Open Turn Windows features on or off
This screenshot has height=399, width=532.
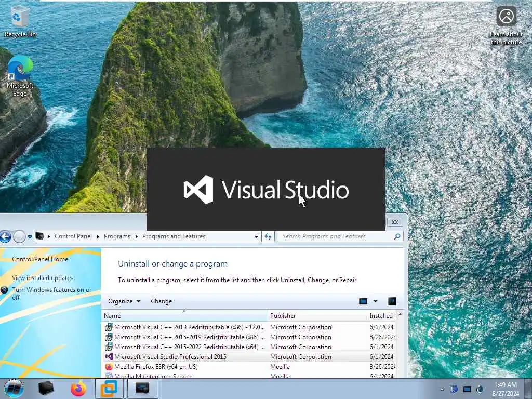click(51, 294)
